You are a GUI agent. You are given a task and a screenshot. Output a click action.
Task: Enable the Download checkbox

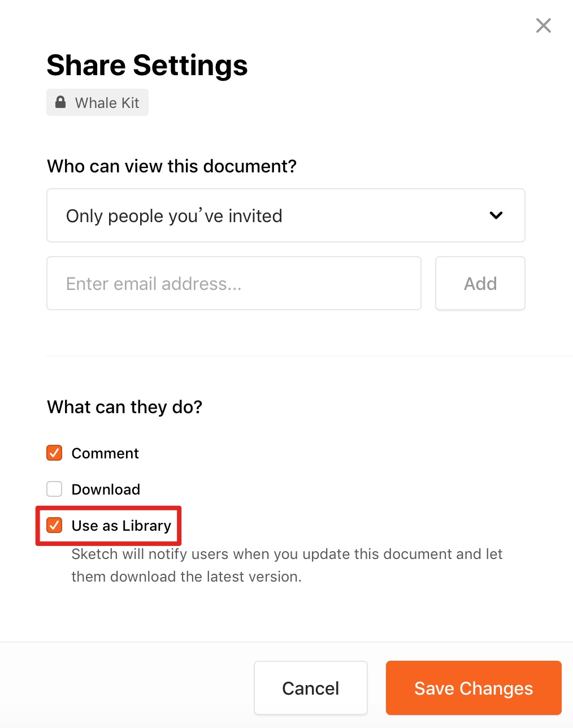[x=54, y=489]
